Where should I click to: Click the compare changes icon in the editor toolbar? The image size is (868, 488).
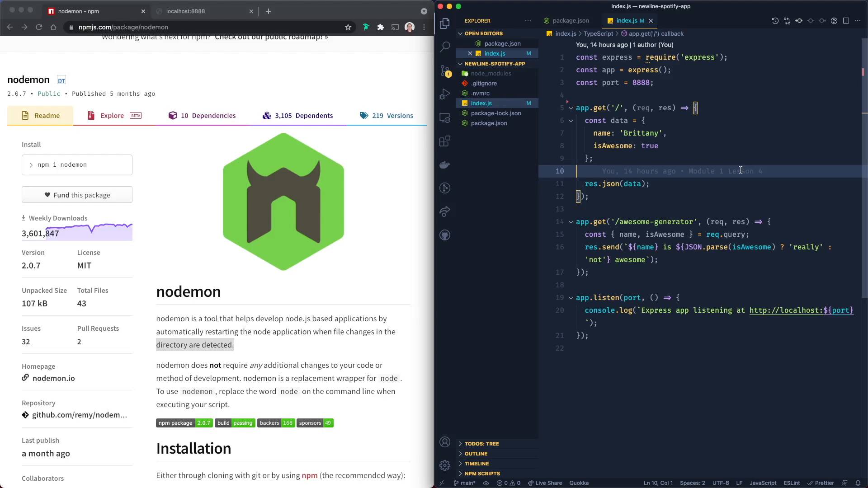click(787, 21)
